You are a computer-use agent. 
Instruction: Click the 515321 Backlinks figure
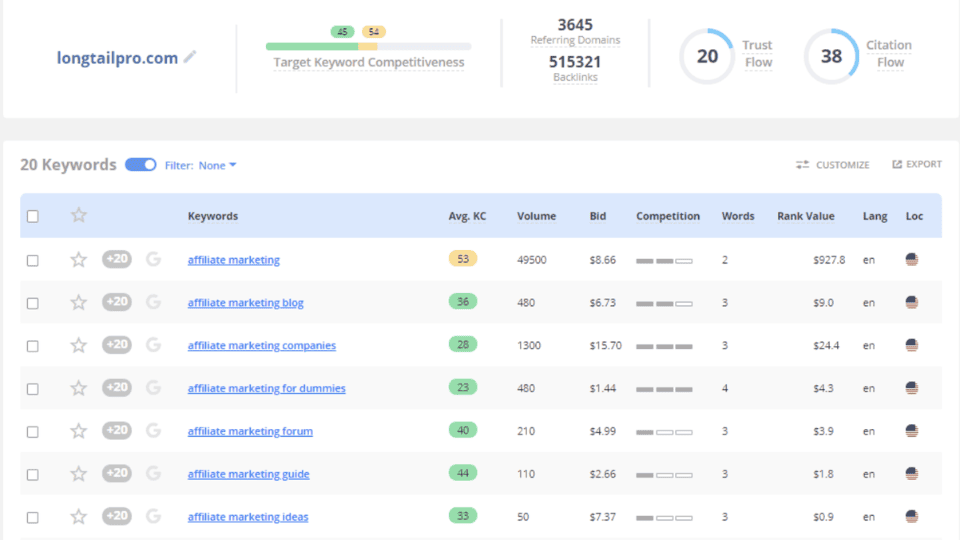575,62
